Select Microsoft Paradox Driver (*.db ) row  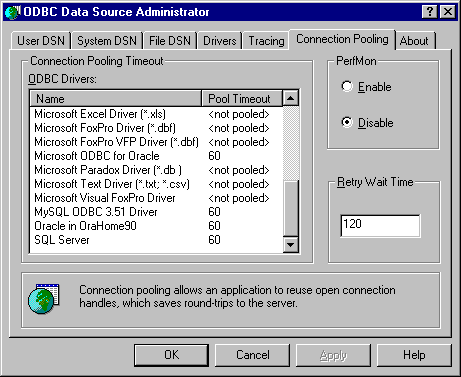pyautogui.click(x=156, y=170)
